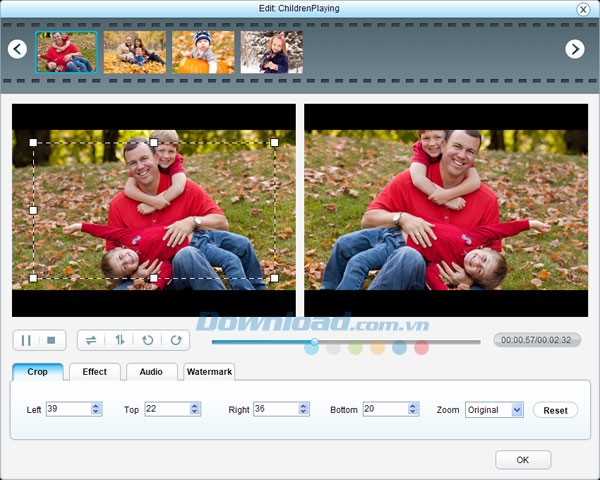The height and width of the screenshot is (480, 600).
Task: Select the pumpkin child thumbnail
Action: (x=203, y=52)
